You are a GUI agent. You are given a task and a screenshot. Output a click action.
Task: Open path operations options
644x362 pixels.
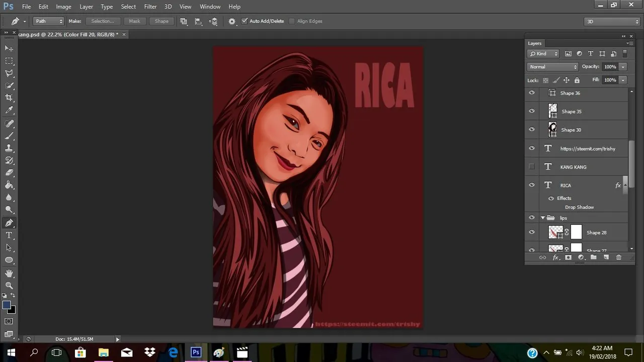[184, 21]
